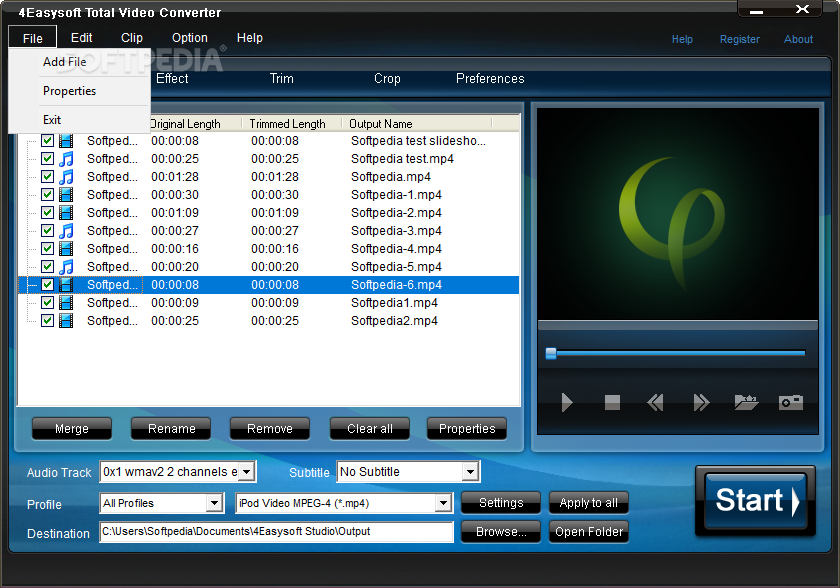Take a snapshot with camera icon
Image resolution: width=840 pixels, height=588 pixels.
tap(791, 402)
